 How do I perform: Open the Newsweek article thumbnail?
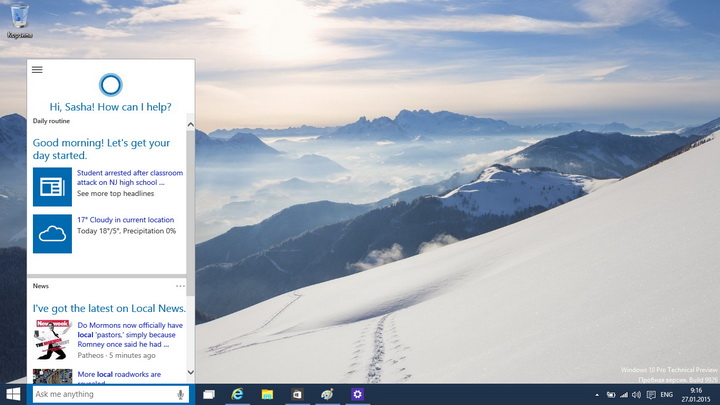click(52, 340)
